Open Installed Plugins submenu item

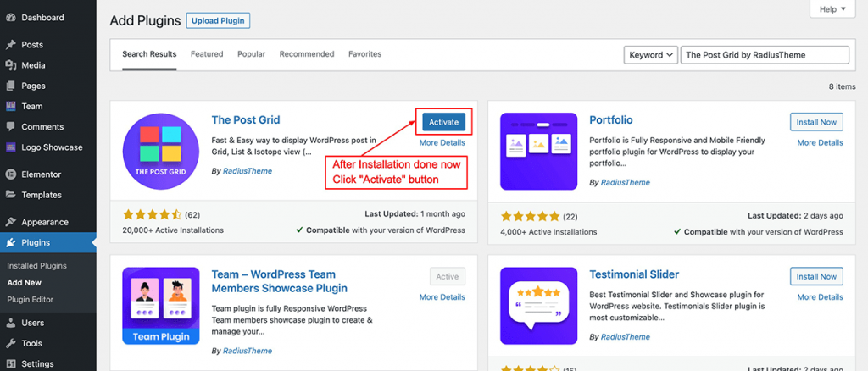pyautogui.click(x=36, y=266)
